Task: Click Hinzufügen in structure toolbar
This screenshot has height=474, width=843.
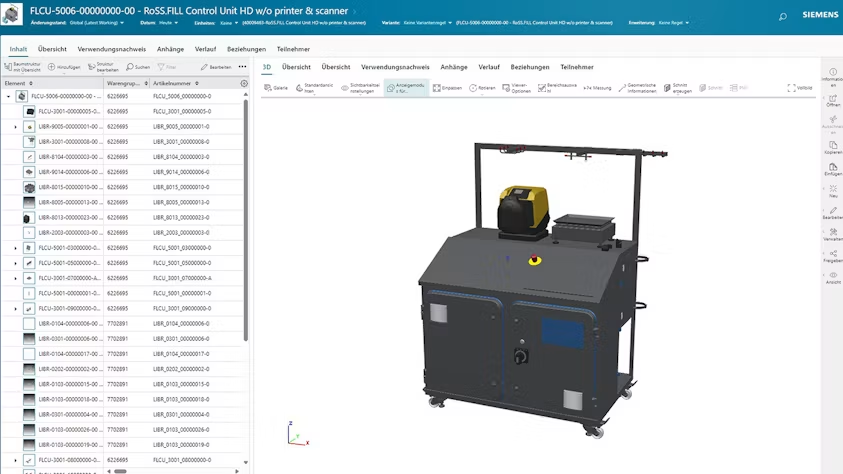Action: (64, 67)
